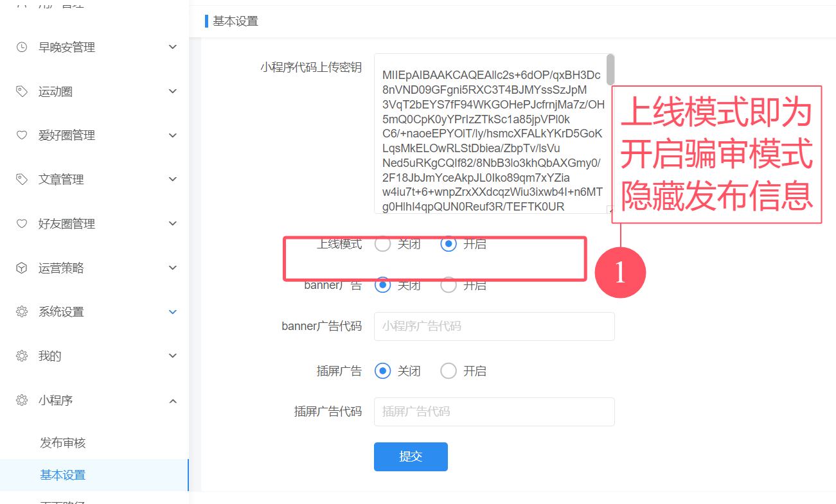Click the cube icon beside 运营策略

click(22, 268)
